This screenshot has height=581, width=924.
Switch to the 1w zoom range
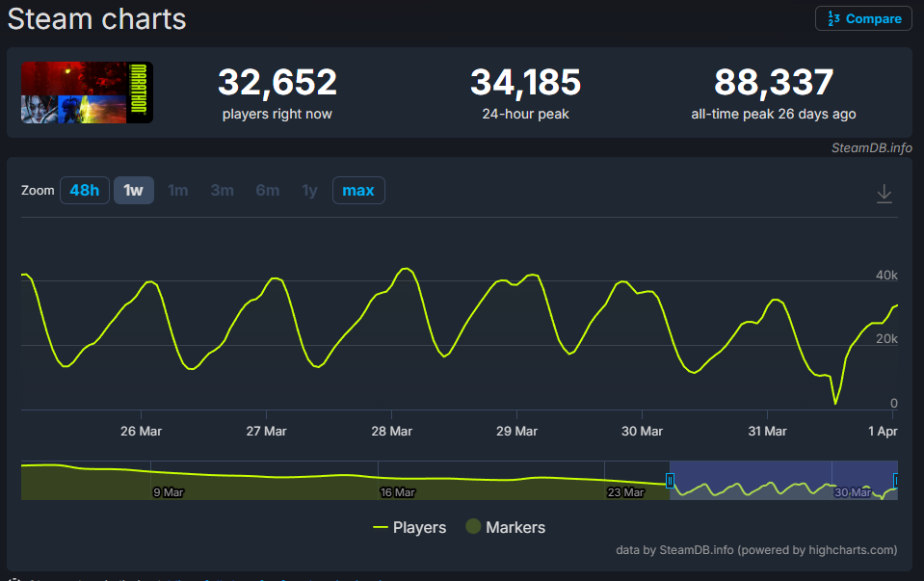(131, 190)
